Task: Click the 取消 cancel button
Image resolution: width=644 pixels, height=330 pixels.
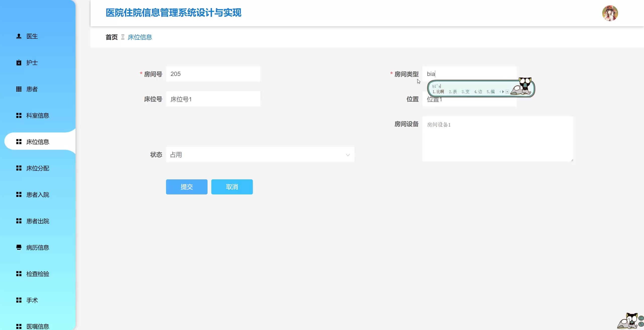Action: [232, 187]
